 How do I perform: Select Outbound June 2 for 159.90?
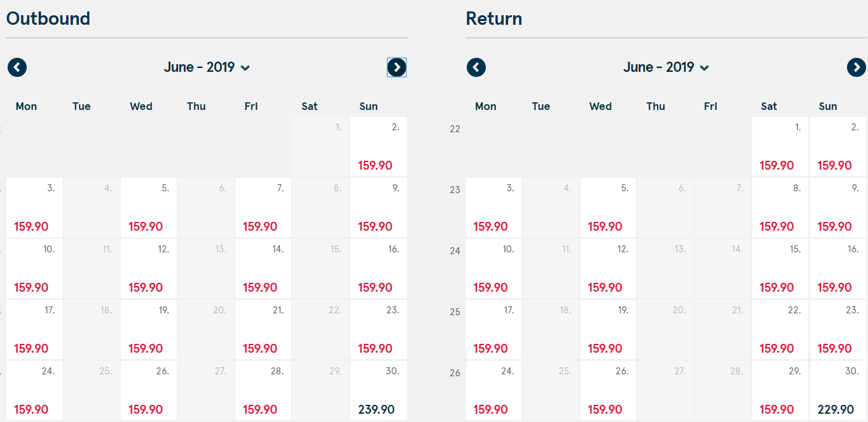[378, 146]
